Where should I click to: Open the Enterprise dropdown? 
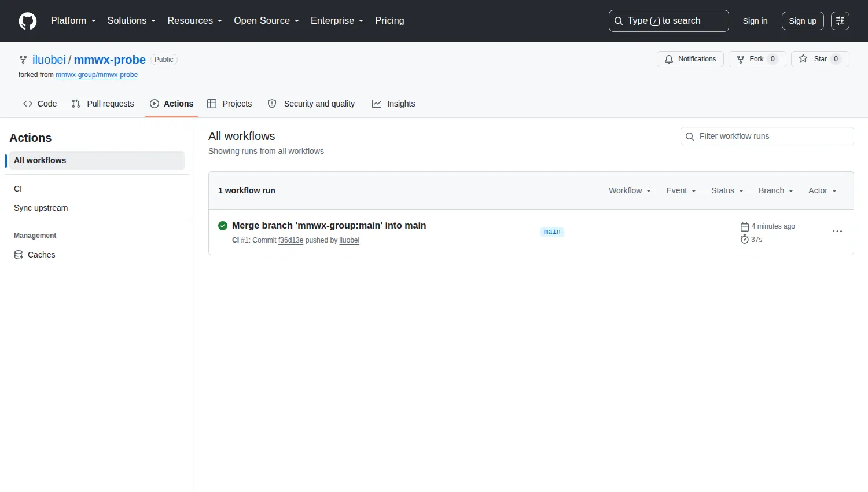[337, 21]
